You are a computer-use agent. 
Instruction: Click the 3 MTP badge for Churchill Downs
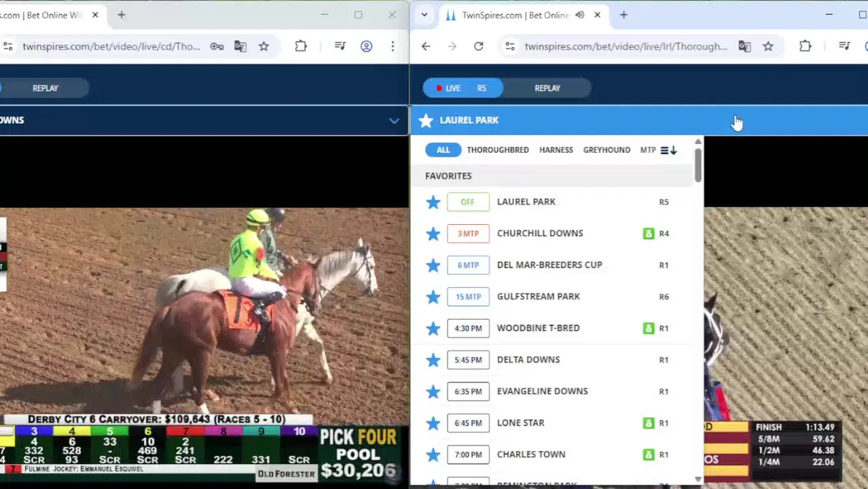coord(468,234)
